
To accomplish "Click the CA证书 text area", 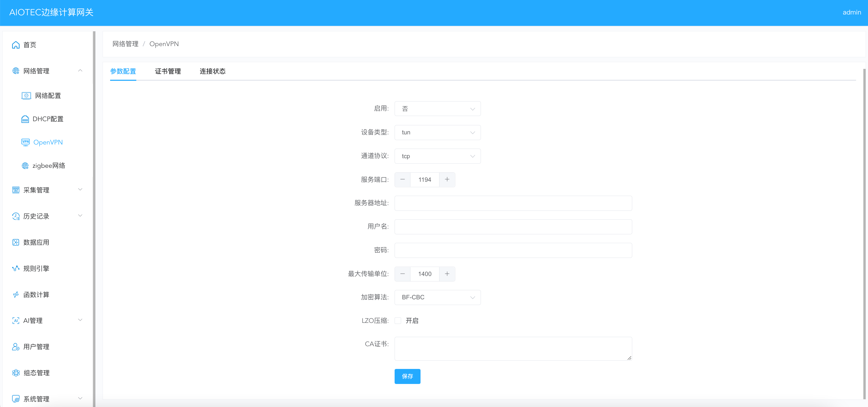I will 513,348.
